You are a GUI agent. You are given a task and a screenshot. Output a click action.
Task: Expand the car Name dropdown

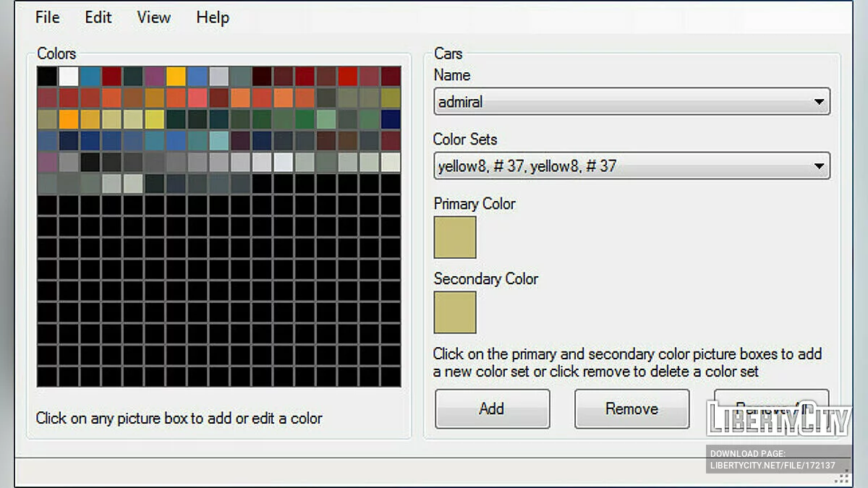(x=819, y=102)
